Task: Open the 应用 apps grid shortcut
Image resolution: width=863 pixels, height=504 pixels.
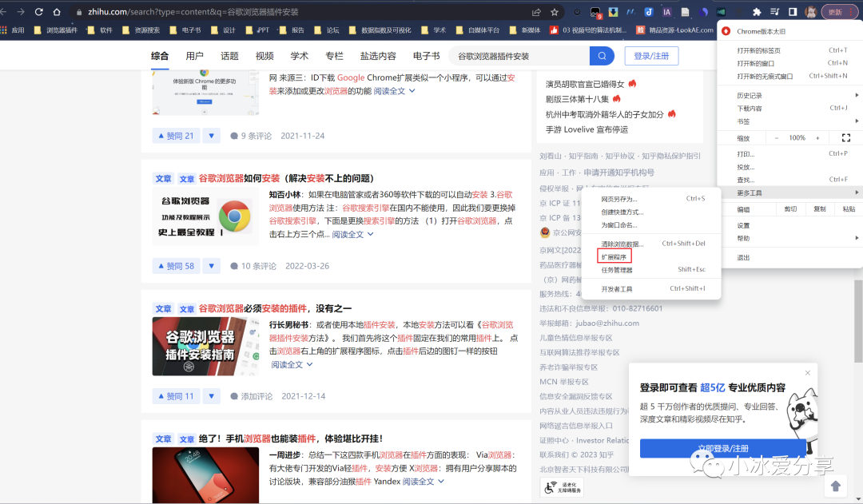Action: [12, 30]
